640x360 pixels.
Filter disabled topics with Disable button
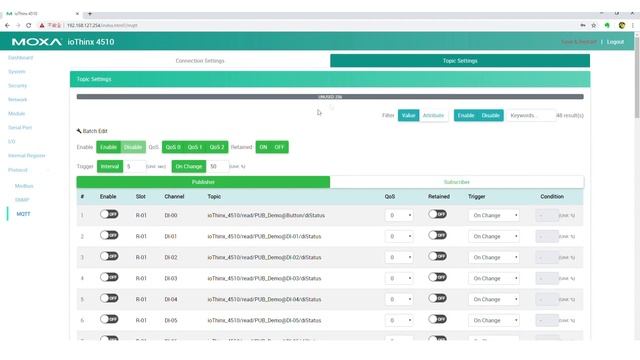tap(491, 116)
